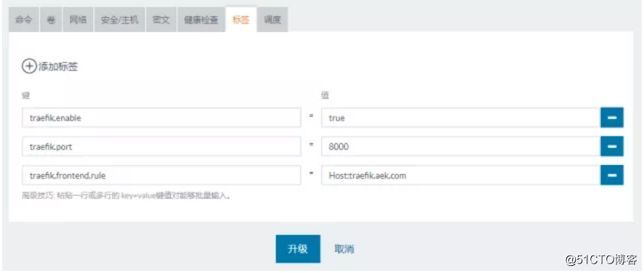Screen dimensions: 644x273
Task: Select the 标签 tab
Action: click(x=241, y=20)
